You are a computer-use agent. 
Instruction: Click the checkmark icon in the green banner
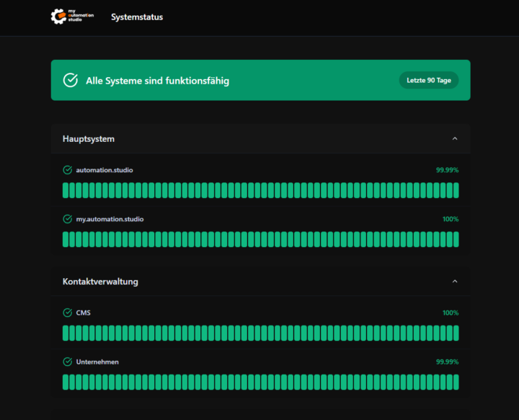(71, 81)
